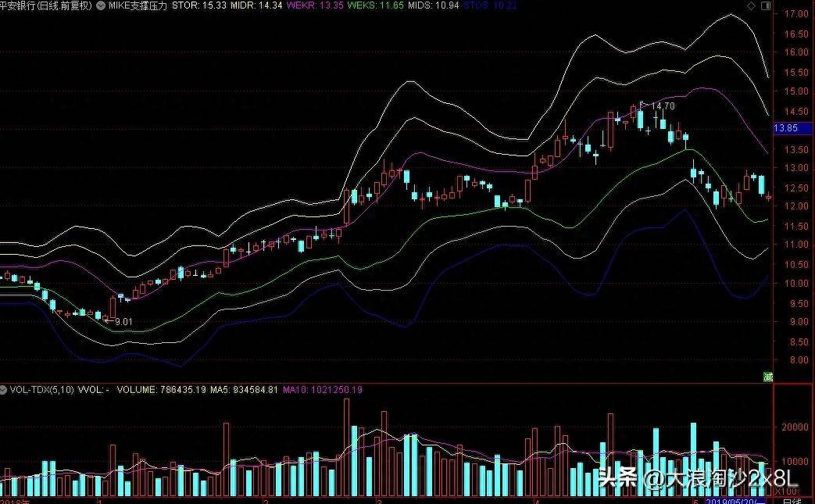Click the diamond icon at chart top-right

click(x=751, y=5)
